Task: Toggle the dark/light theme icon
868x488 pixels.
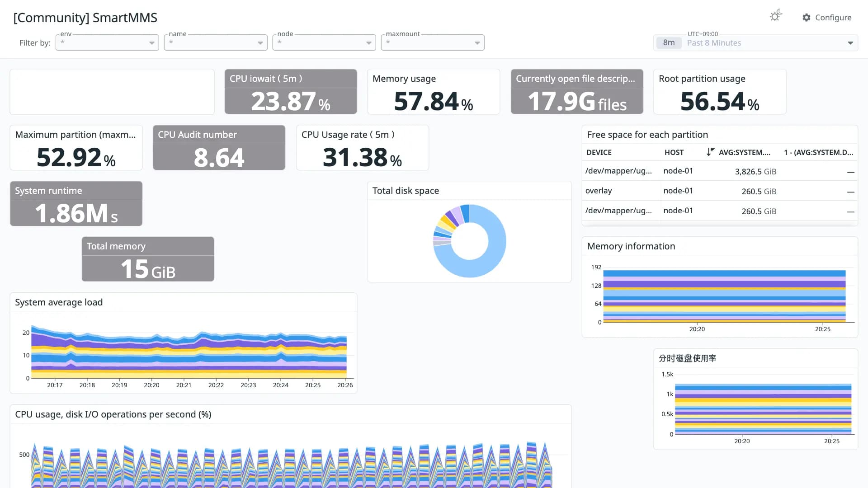Action: (x=776, y=16)
